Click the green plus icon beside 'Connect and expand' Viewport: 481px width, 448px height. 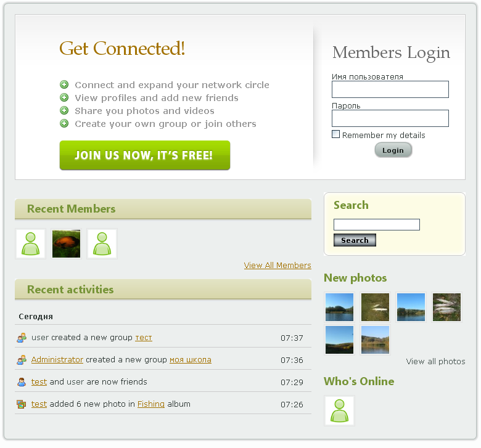click(x=64, y=84)
